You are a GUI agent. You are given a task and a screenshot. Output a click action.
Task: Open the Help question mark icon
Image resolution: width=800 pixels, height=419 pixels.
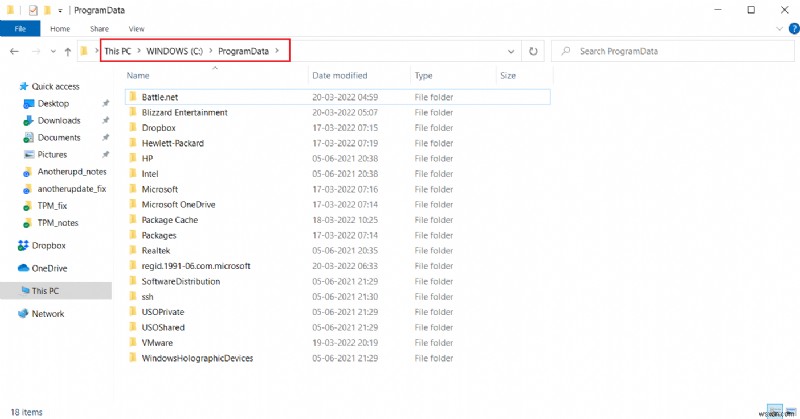(x=794, y=29)
